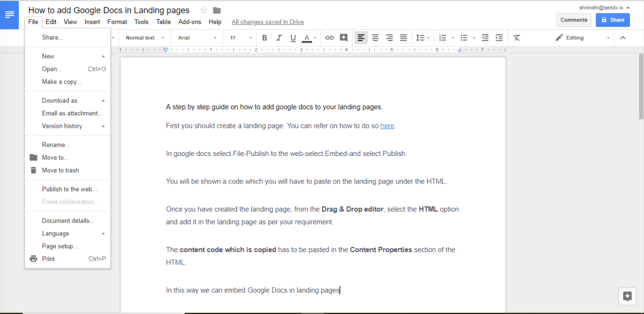644x314 pixels.
Task: Decrease the indent
Action: tap(485, 38)
